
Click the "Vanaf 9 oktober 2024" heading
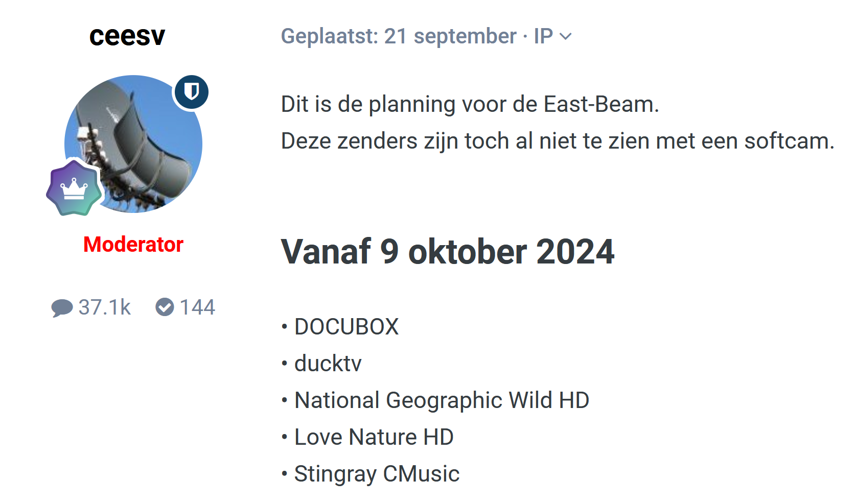tap(447, 252)
